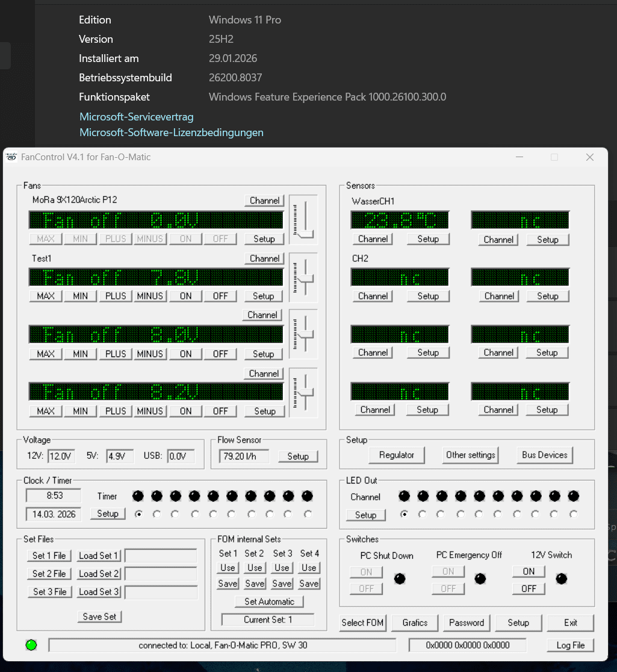The height and width of the screenshot is (672, 617).
Task: Set Test1 fan to MIN
Action: [x=80, y=296]
